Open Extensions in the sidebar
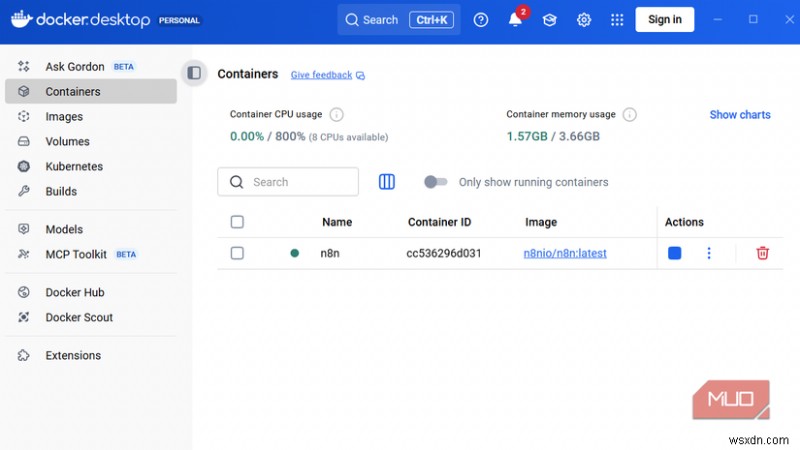 click(x=91, y=355)
